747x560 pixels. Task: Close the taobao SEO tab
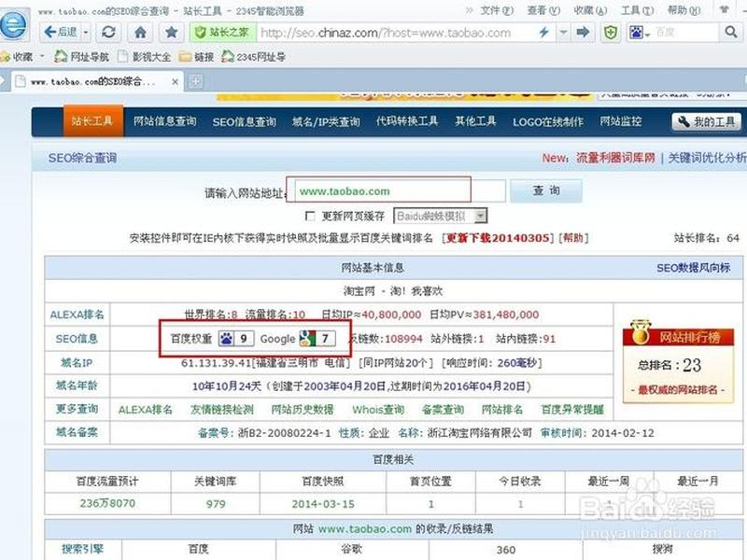[175, 82]
